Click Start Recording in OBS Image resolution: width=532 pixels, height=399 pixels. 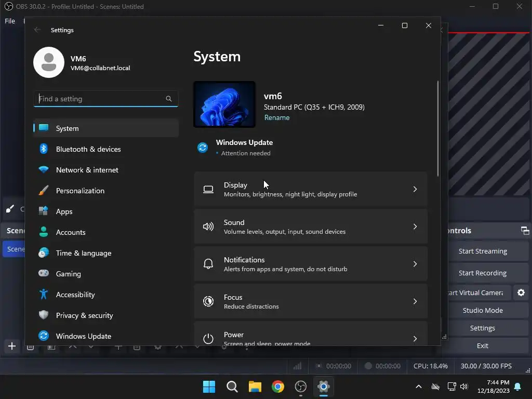[487, 273]
